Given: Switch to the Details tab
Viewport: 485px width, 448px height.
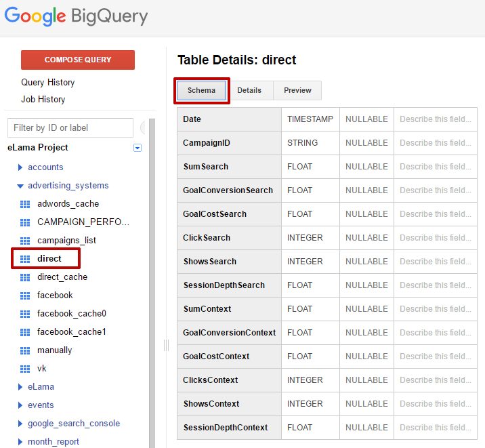Looking at the screenshot, I should tap(249, 91).
